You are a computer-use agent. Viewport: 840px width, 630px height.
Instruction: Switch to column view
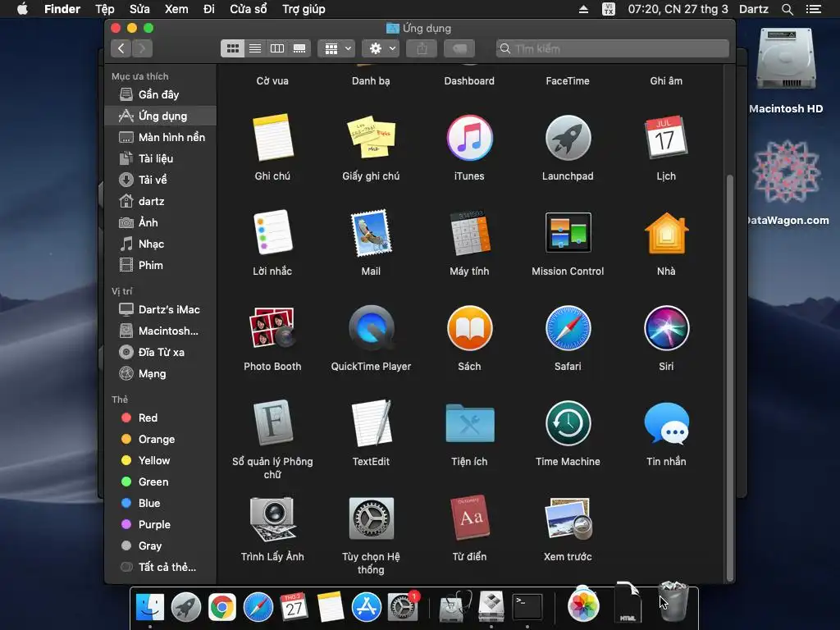click(277, 48)
